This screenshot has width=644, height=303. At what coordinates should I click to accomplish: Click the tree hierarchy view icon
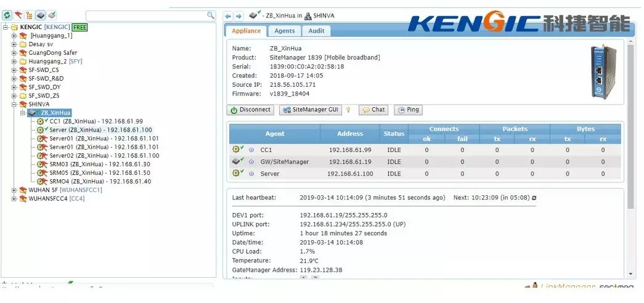[30, 15]
